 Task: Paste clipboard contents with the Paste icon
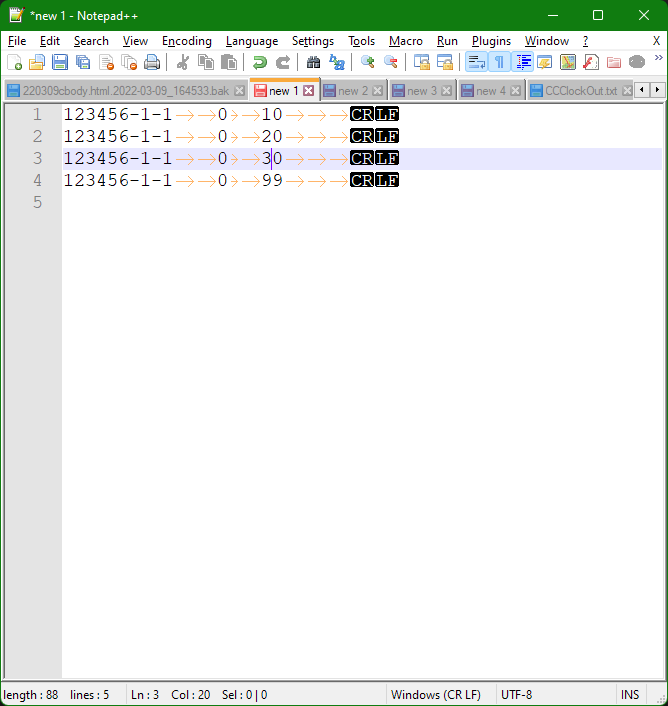point(229,63)
